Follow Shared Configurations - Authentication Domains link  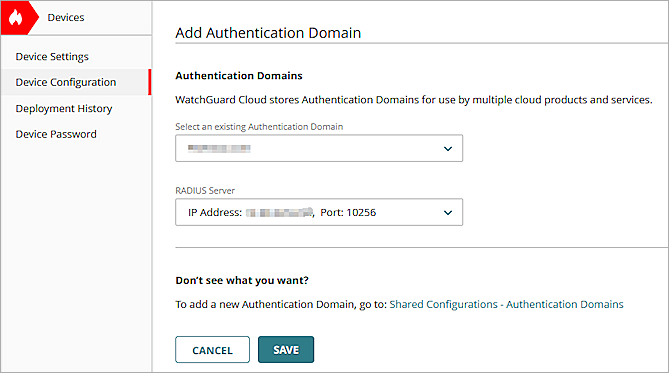click(x=506, y=304)
